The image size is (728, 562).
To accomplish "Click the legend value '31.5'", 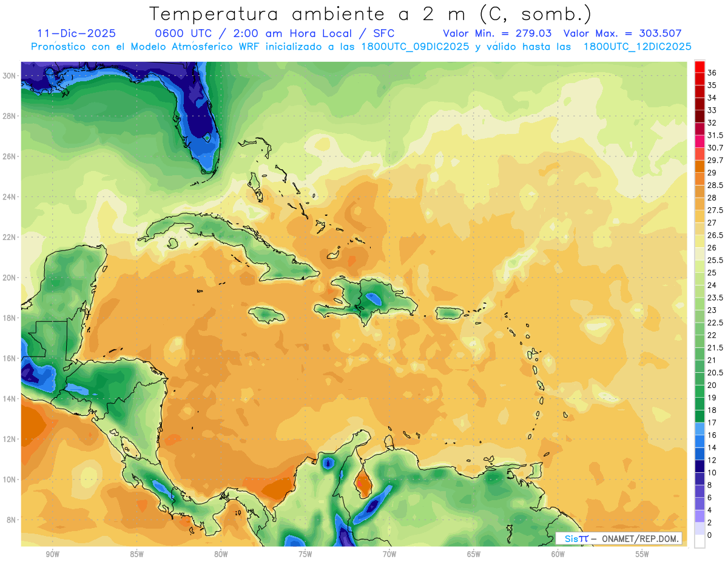I will tap(715, 135).
